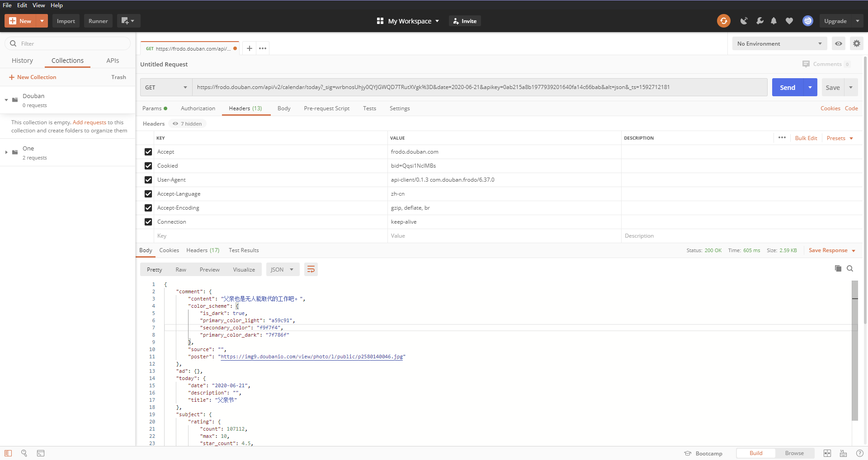
Task: Expand the One collection
Action: (6, 152)
